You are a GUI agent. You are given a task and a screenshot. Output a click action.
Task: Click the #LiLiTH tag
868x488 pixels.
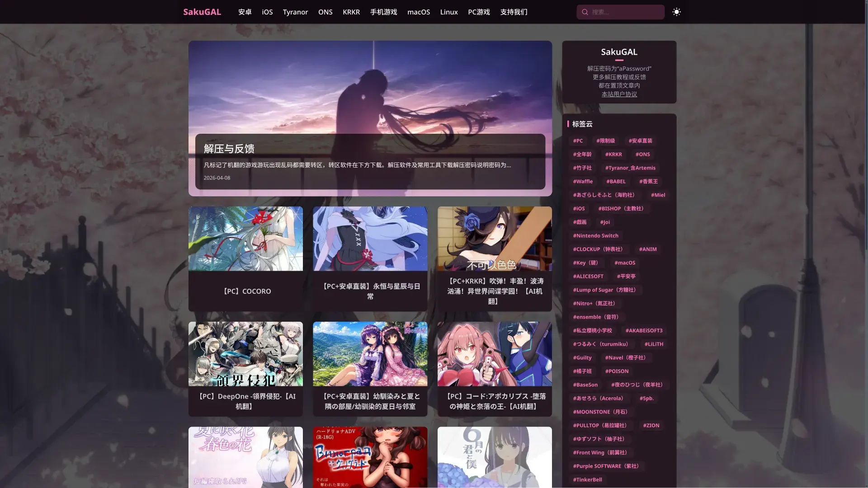[x=654, y=344]
